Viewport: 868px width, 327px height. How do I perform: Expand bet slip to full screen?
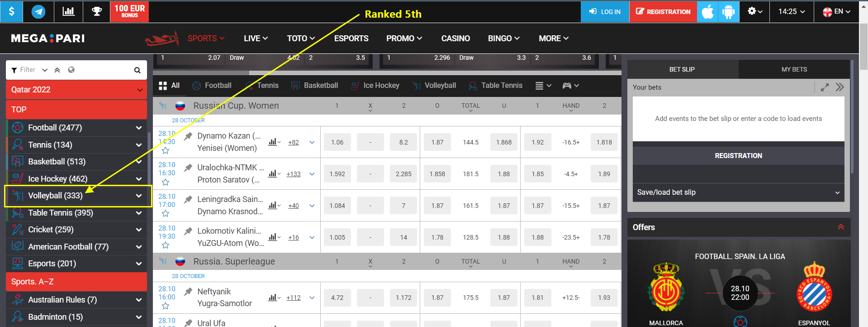click(825, 87)
